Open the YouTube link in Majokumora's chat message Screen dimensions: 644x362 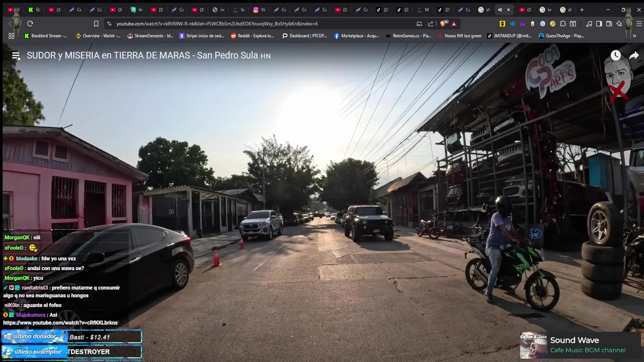tap(60, 323)
